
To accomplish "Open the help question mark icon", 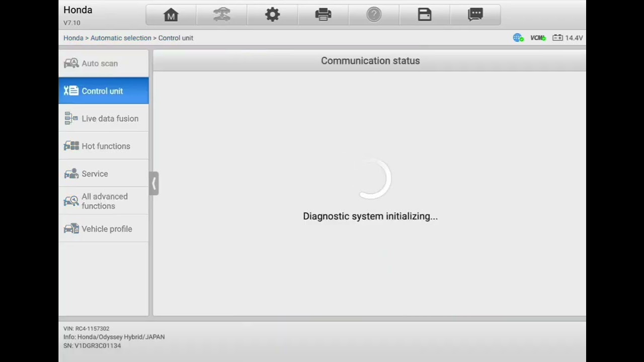I will click(x=374, y=15).
